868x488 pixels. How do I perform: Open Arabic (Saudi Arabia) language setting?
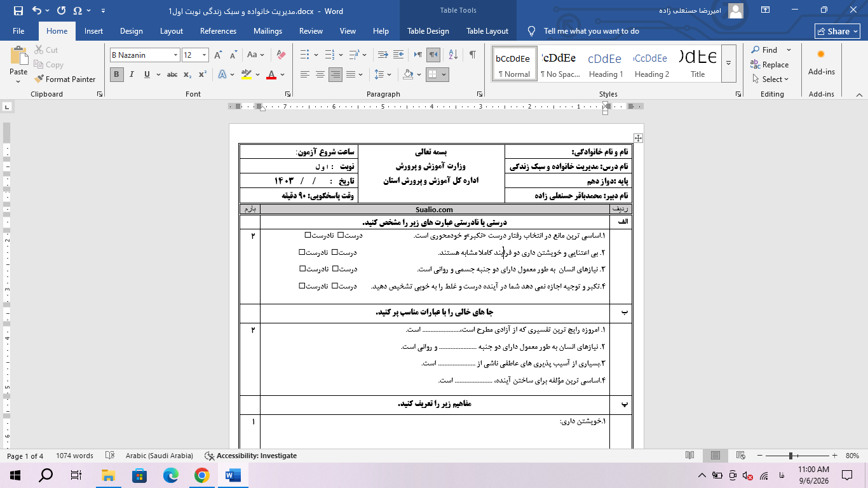click(159, 456)
